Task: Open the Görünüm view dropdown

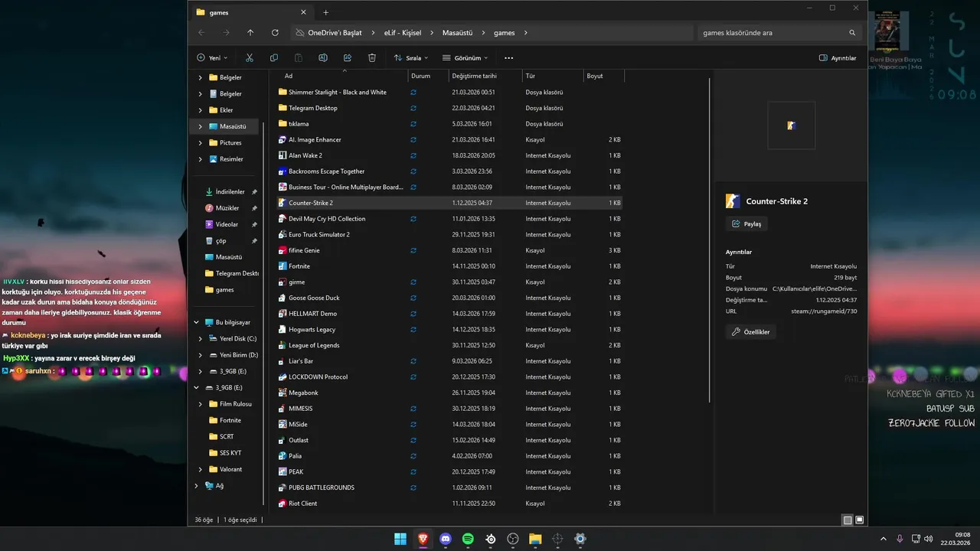Action: pyautogui.click(x=465, y=57)
